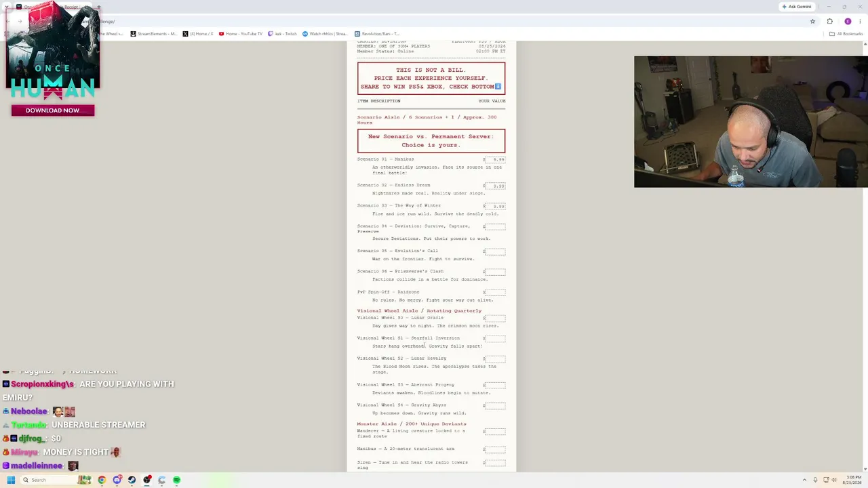Click the Scenario 05 Evolution's Call price field
Viewport: 868px width, 488px height.
point(495,251)
